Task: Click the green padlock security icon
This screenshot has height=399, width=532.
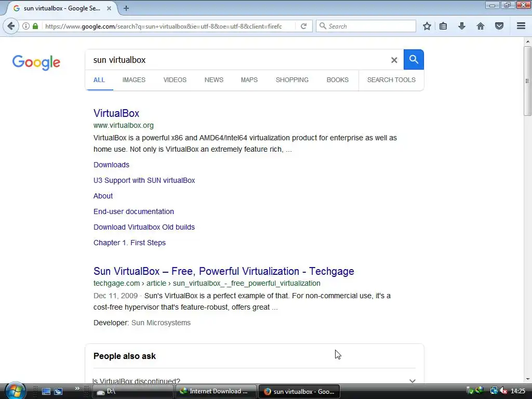Action: [x=35, y=26]
